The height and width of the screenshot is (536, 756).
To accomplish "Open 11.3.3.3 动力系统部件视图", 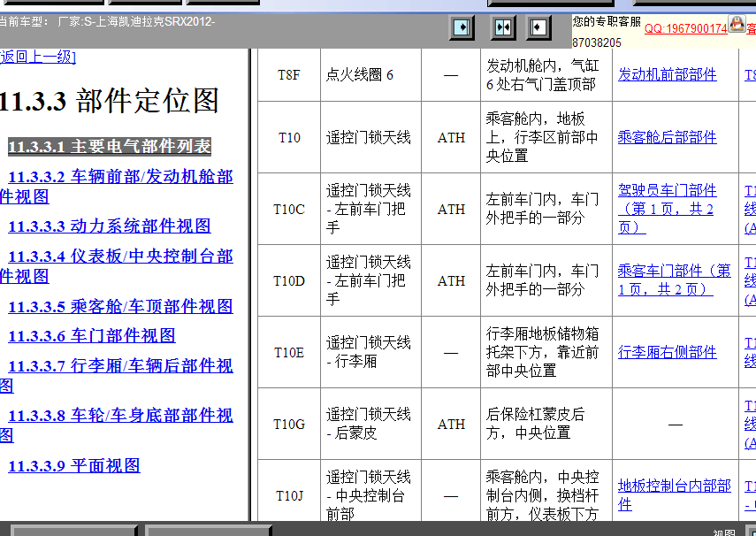I will (x=110, y=226).
